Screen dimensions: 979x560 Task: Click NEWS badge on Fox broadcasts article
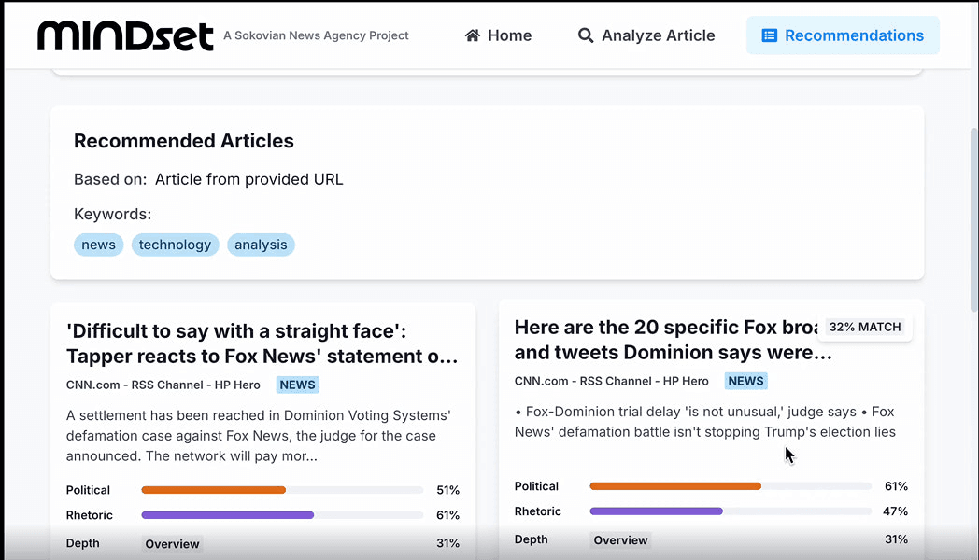click(x=745, y=381)
